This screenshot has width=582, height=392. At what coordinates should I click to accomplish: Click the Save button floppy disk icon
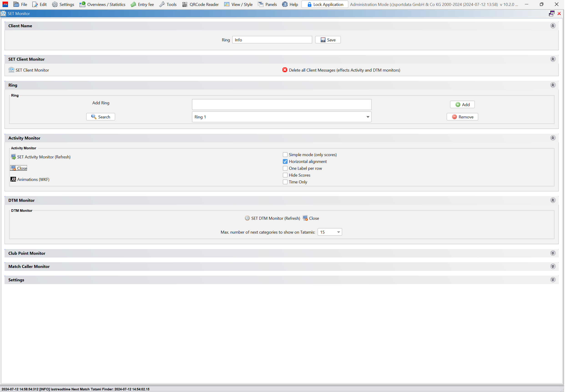(323, 40)
